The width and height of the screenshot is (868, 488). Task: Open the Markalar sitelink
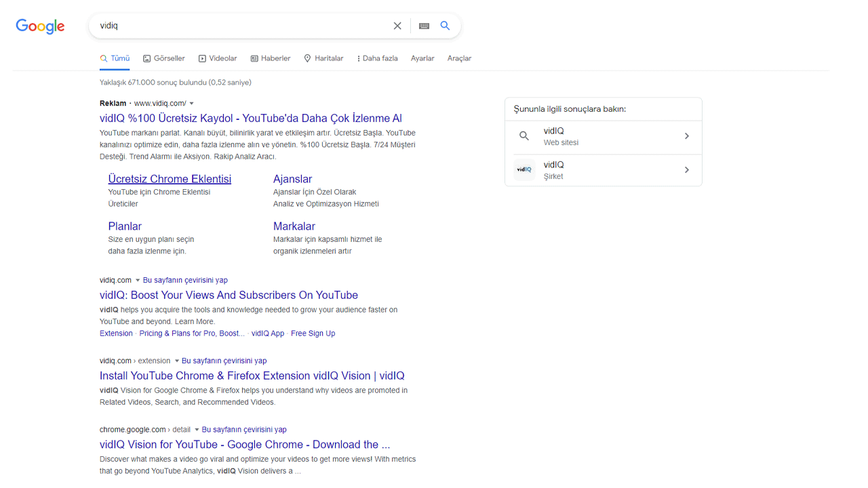tap(294, 226)
